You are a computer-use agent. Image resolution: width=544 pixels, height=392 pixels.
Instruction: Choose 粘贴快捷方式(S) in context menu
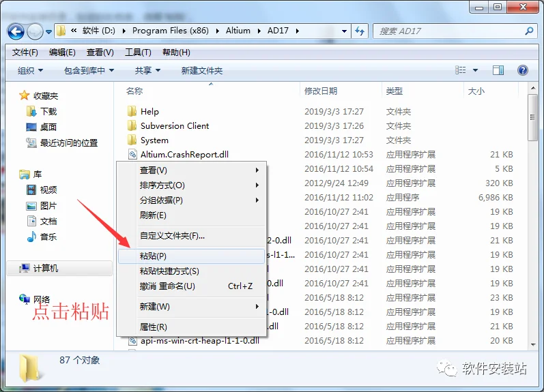192,271
